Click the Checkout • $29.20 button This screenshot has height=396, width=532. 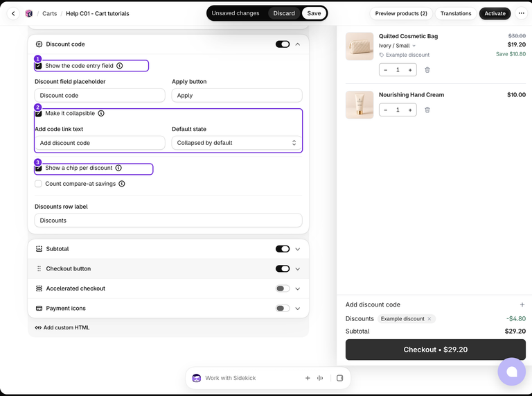point(435,350)
